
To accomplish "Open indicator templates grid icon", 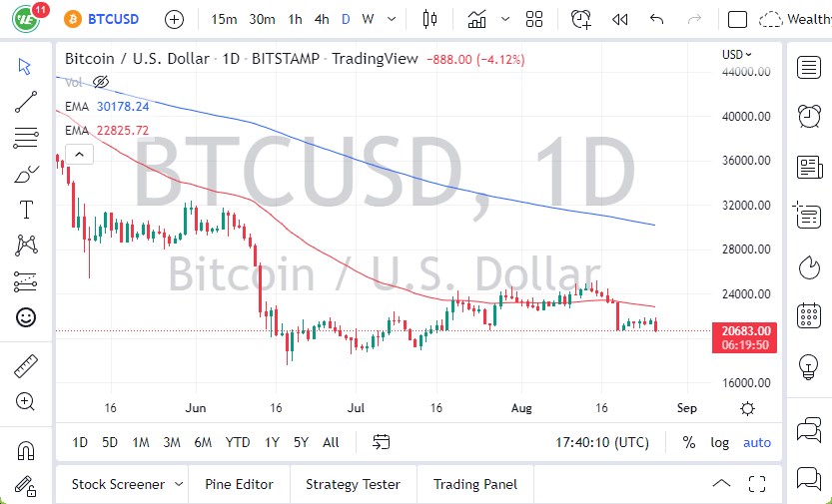I will (x=534, y=19).
